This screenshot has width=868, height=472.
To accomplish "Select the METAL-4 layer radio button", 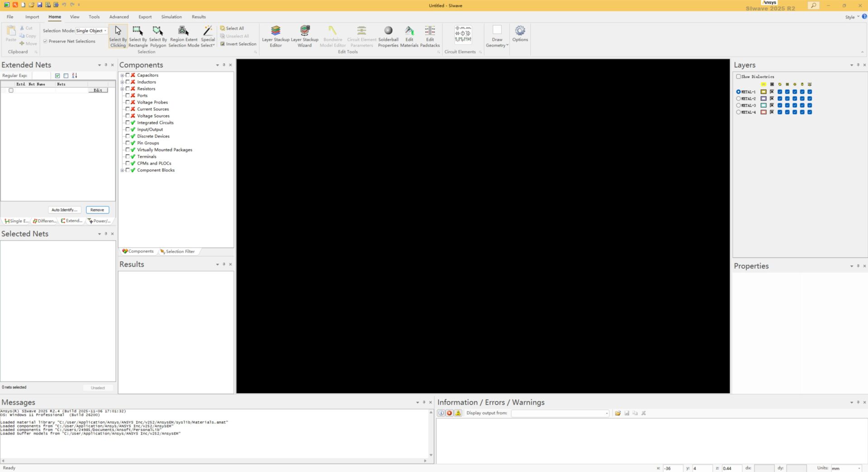I will click(738, 112).
